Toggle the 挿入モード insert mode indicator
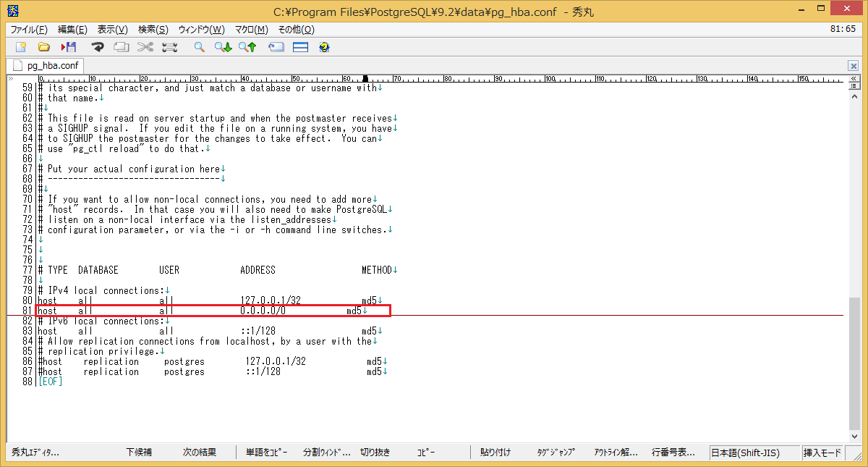This screenshot has width=868, height=467. coord(822,453)
